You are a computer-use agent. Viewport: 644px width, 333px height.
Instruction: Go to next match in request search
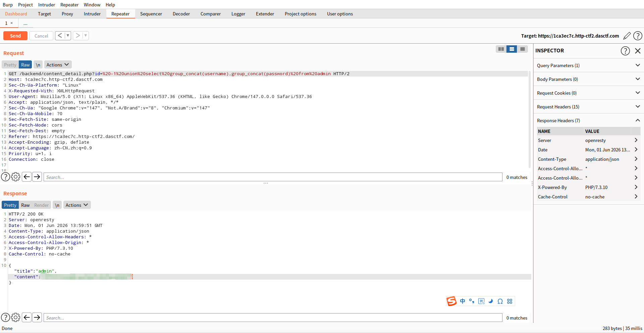tap(37, 177)
